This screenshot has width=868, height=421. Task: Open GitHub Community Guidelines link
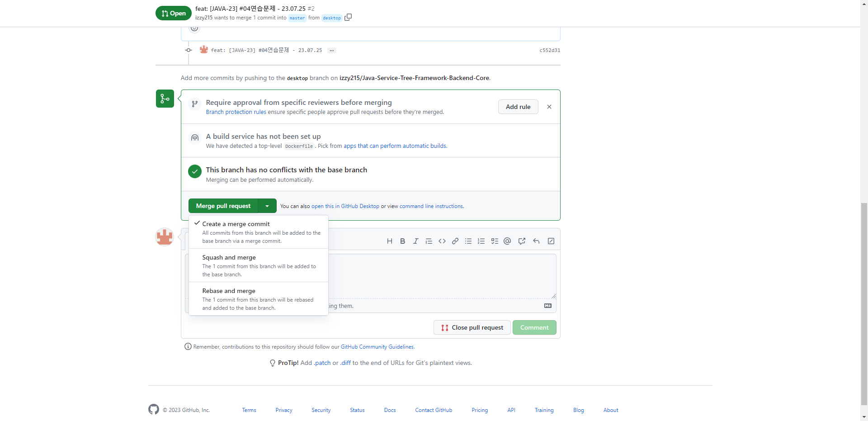377,347
